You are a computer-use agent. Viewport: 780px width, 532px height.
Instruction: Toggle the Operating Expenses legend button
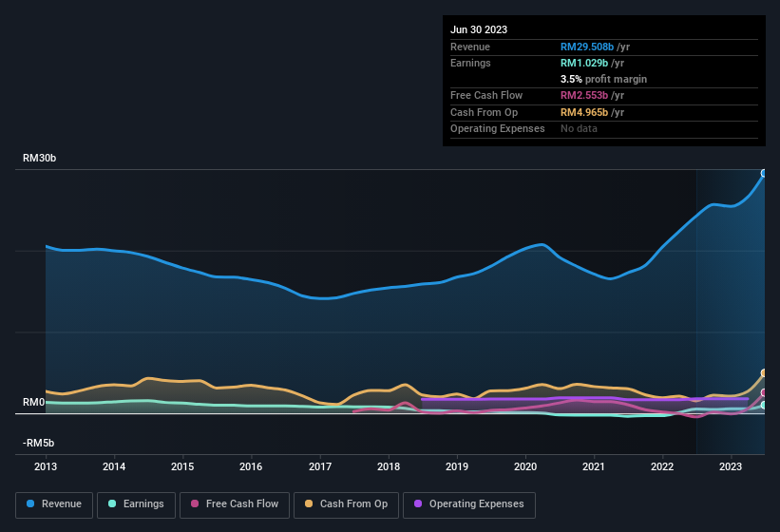tap(469, 504)
